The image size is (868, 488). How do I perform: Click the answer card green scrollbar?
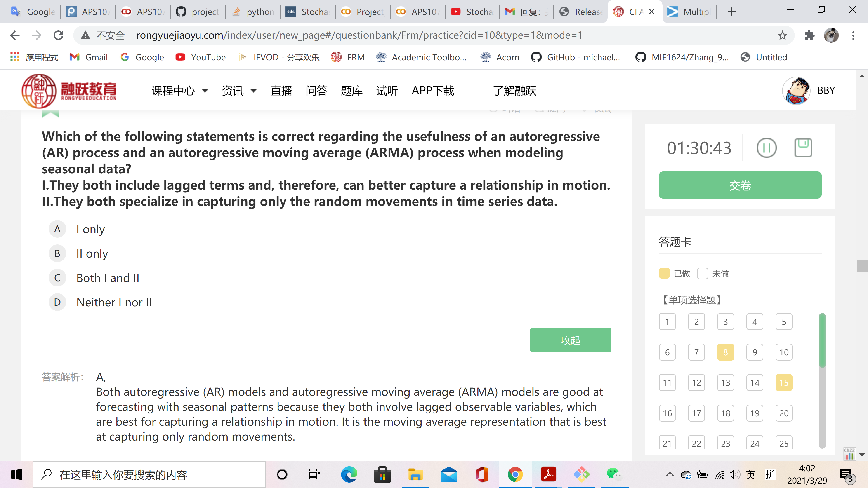tap(822, 340)
